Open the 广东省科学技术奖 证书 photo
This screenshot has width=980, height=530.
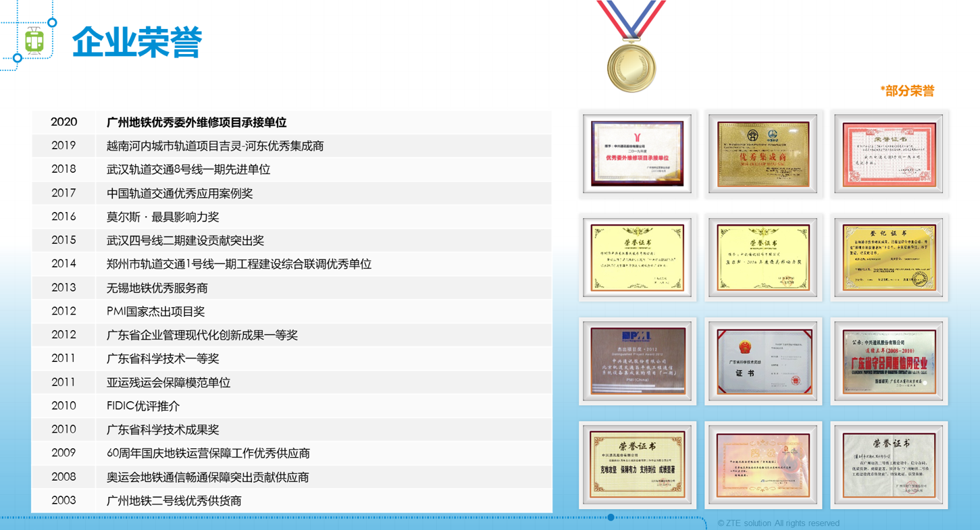763,361
